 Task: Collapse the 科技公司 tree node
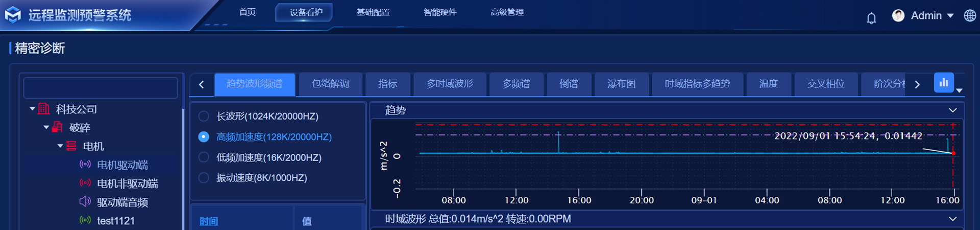click(33, 109)
